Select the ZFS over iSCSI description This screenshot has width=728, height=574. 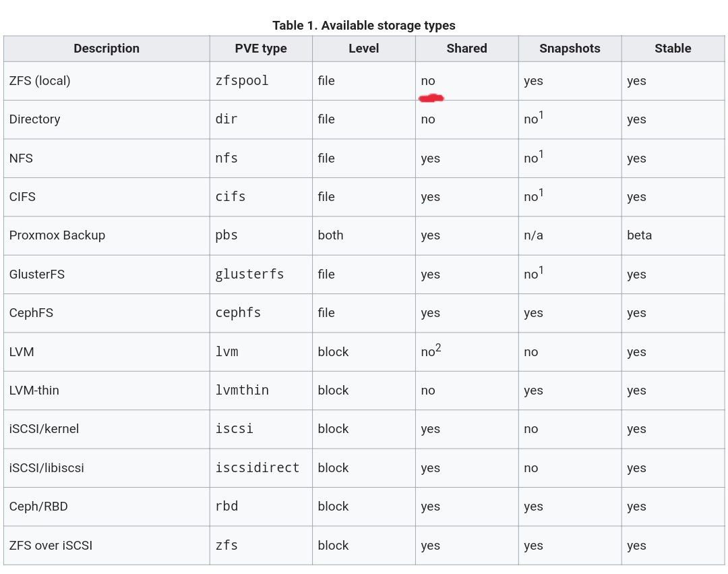[51, 545]
